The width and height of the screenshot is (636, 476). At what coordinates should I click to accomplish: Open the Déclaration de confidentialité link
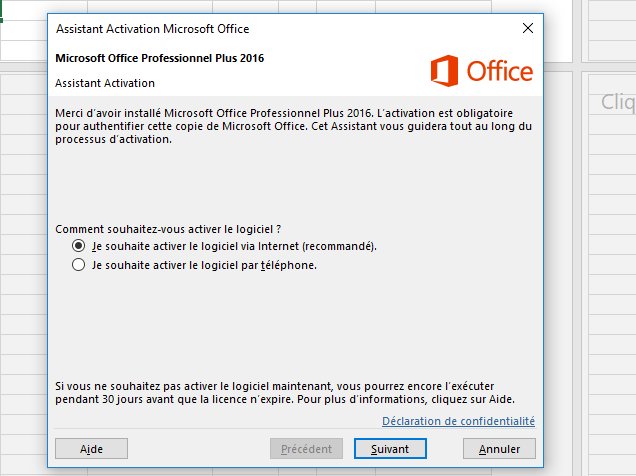tap(458, 421)
